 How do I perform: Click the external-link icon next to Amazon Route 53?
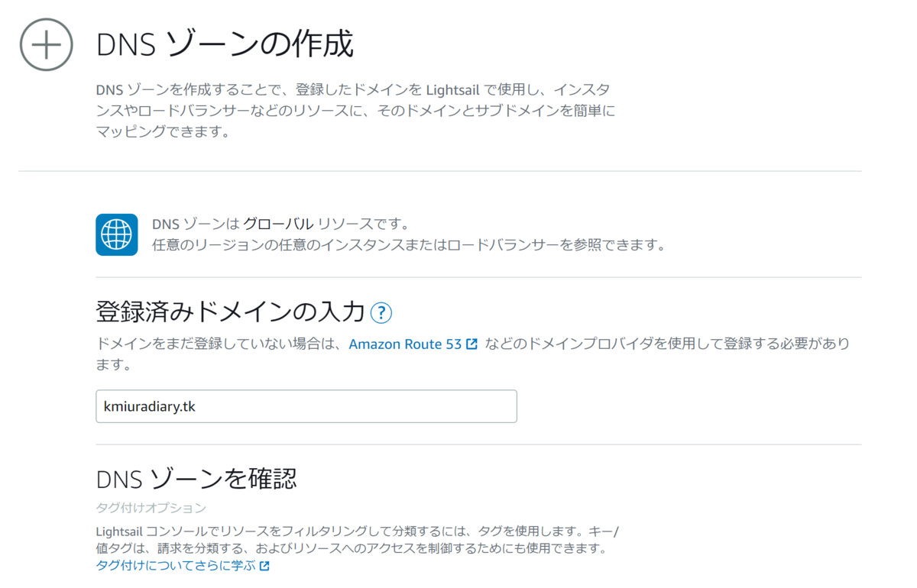coord(471,344)
